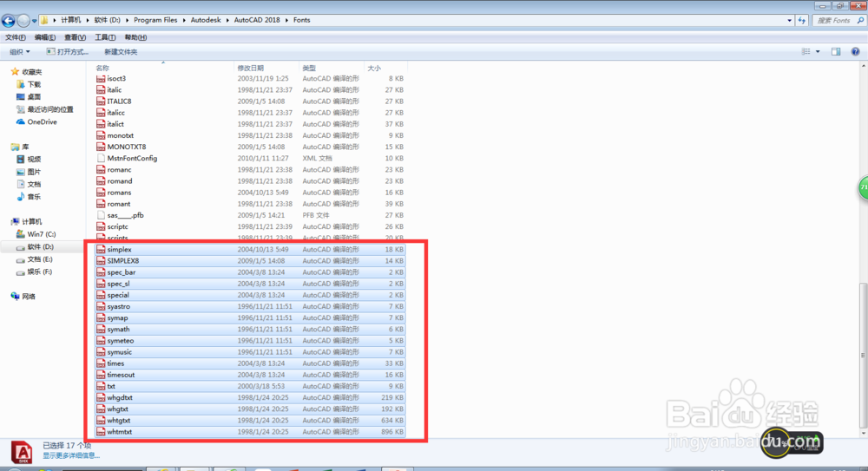Click the vertical scrollbar of file list

[x=864, y=354]
